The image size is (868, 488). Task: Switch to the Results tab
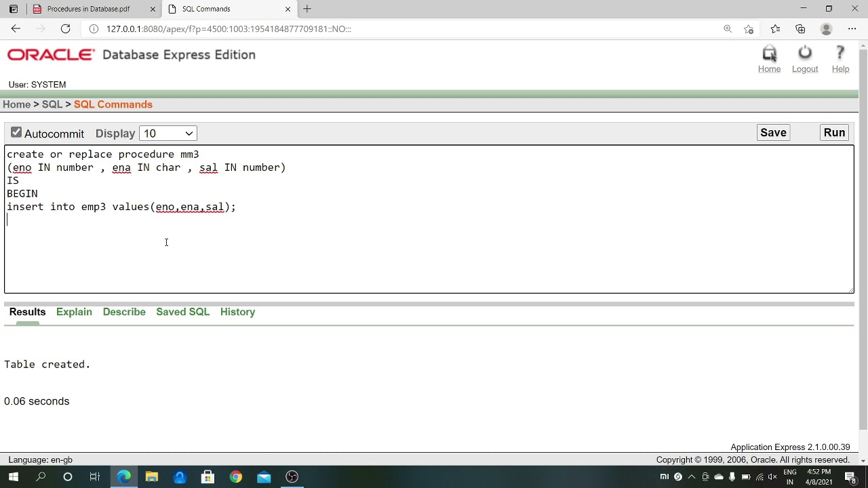pyautogui.click(x=27, y=312)
